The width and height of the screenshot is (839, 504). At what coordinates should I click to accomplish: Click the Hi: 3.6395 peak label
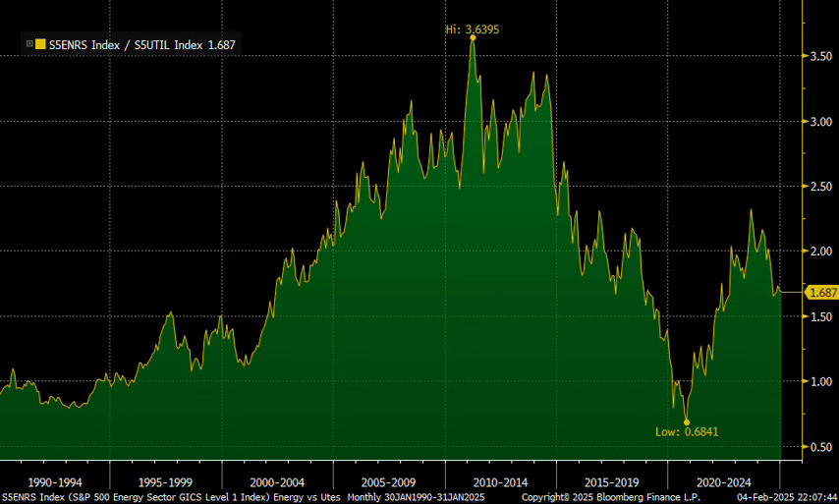473,29
